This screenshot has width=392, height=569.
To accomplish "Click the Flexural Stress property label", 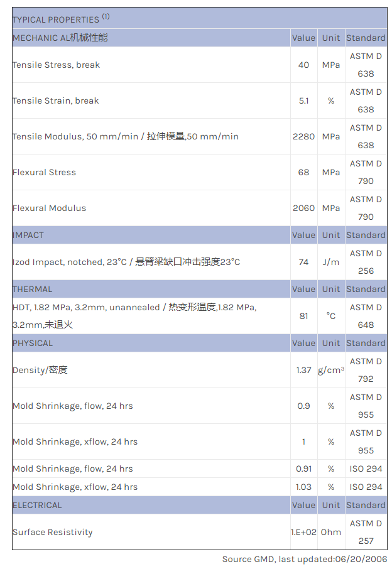I will [x=44, y=172].
